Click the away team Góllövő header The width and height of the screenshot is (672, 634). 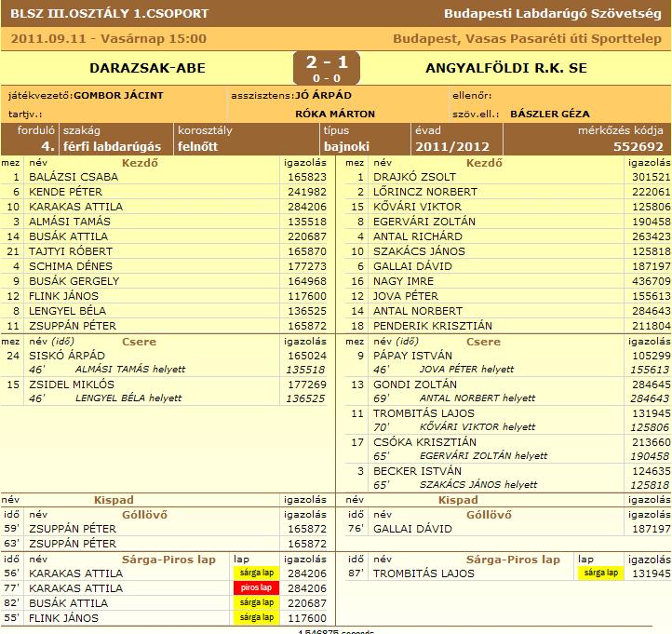pyautogui.click(x=489, y=515)
